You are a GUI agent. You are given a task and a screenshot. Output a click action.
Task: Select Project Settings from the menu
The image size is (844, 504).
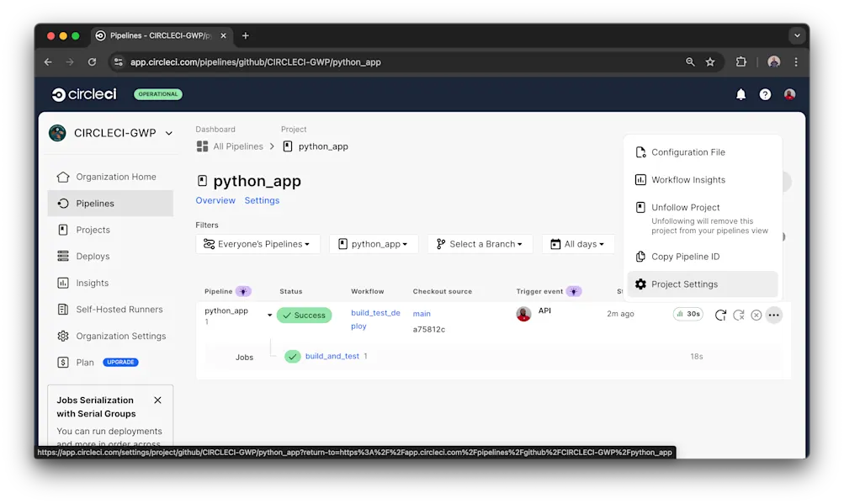point(703,284)
